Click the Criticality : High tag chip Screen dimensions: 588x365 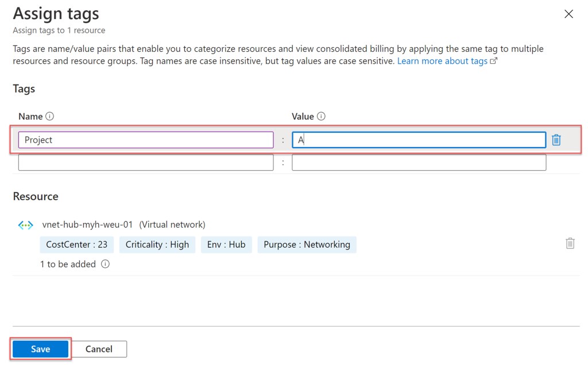click(x=157, y=245)
